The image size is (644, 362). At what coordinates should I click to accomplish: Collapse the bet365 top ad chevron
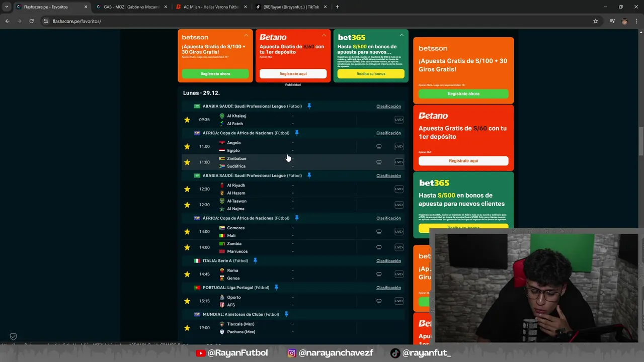pyautogui.click(x=401, y=36)
